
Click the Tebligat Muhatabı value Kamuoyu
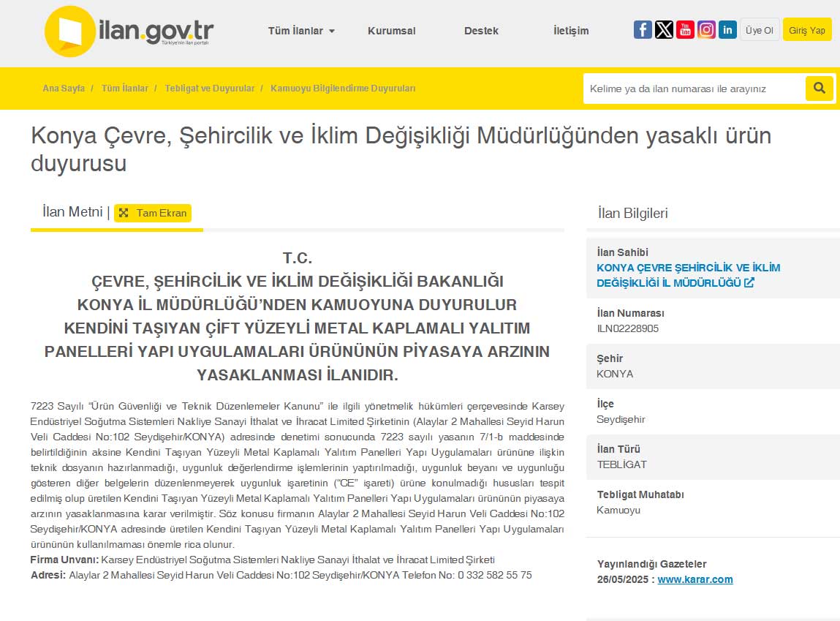pos(618,510)
